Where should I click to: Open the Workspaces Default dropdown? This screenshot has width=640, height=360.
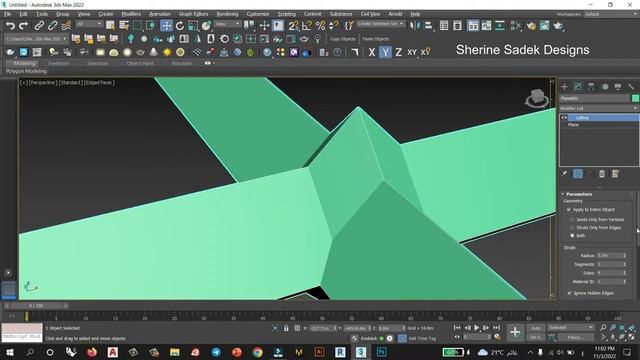(611, 14)
